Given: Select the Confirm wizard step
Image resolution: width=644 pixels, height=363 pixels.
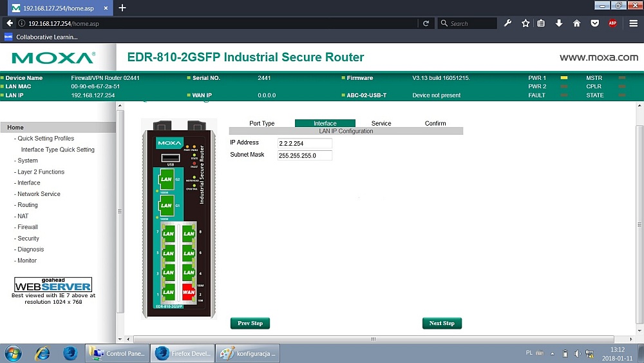Looking at the screenshot, I should tap(435, 123).
